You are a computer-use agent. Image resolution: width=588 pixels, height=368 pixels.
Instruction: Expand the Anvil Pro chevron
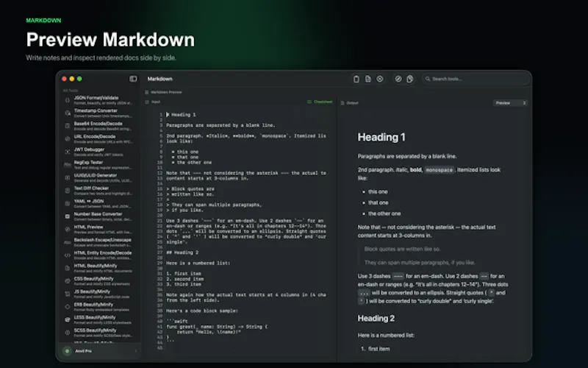tap(136, 351)
